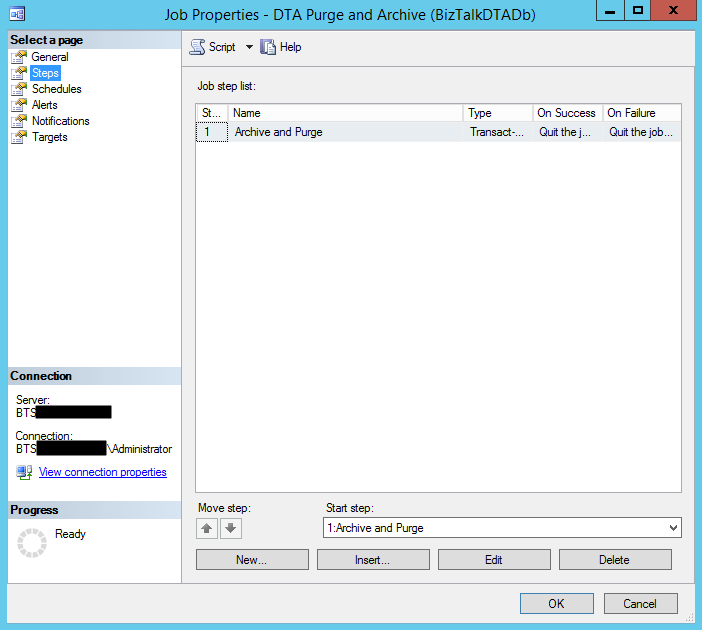This screenshot has width=702, height=630.
Task: Click the Edit button
Action: tap(494, 560)
